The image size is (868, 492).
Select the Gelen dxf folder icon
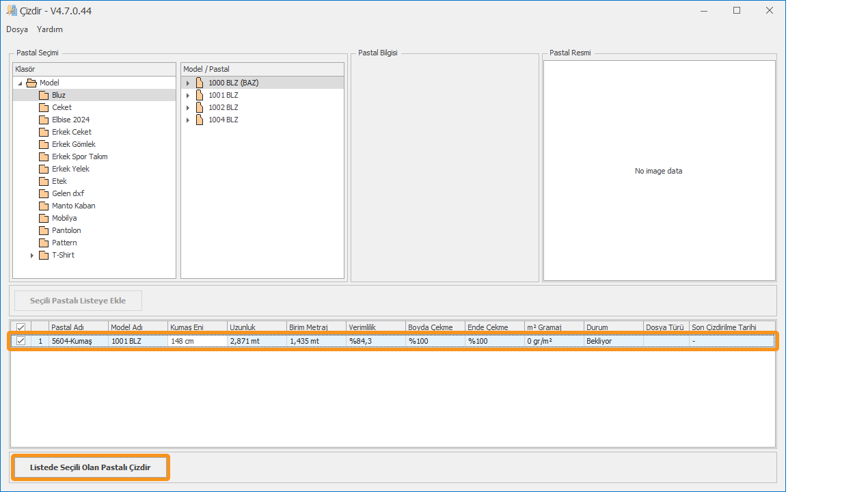44,193
